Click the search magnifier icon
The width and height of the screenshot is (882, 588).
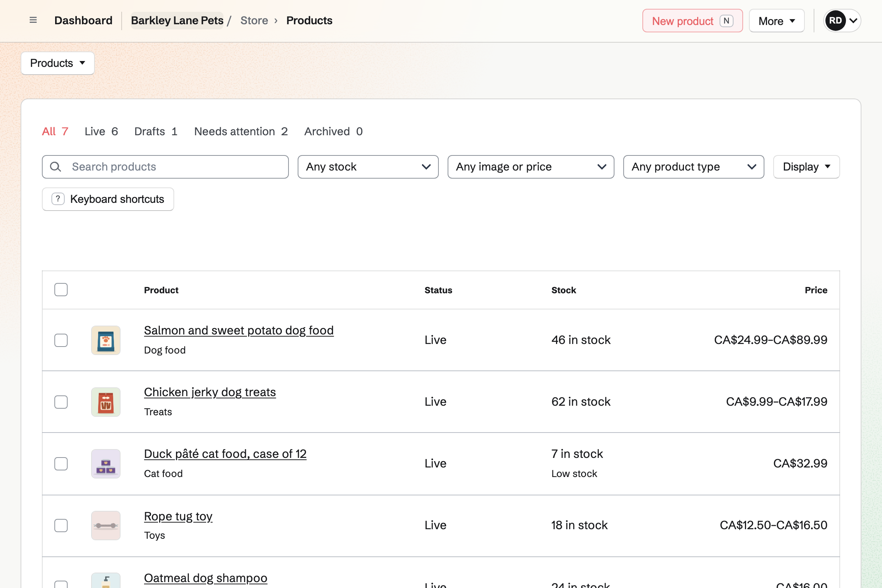[x=55, y=167]
